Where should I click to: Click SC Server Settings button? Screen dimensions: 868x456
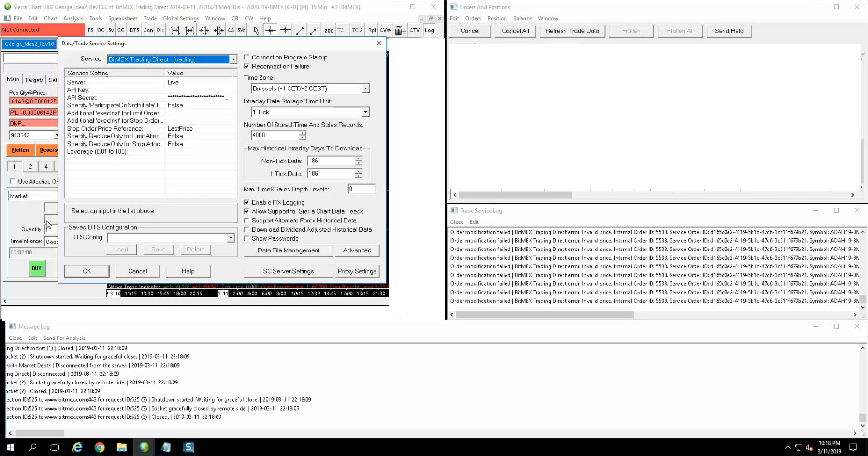(x=289, y=271)
